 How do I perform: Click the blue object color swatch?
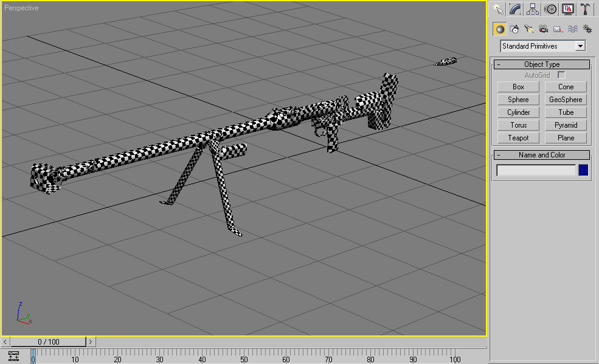click(583, 170)
